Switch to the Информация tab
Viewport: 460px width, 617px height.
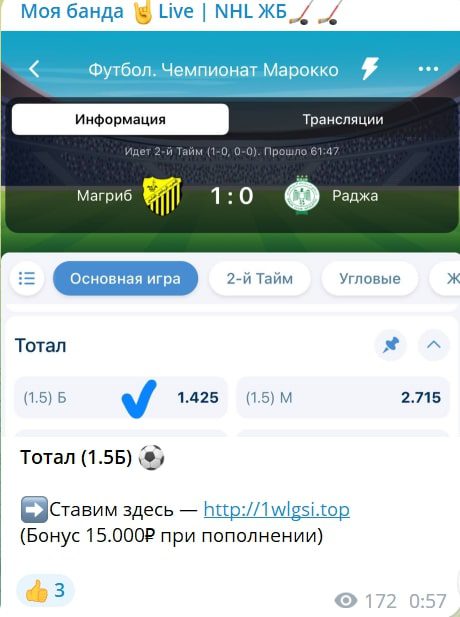point(120,119)
